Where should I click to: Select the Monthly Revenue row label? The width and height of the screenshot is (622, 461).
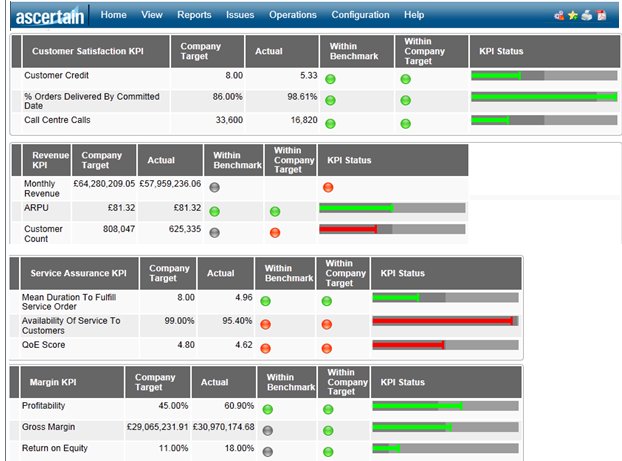point(42,188)
